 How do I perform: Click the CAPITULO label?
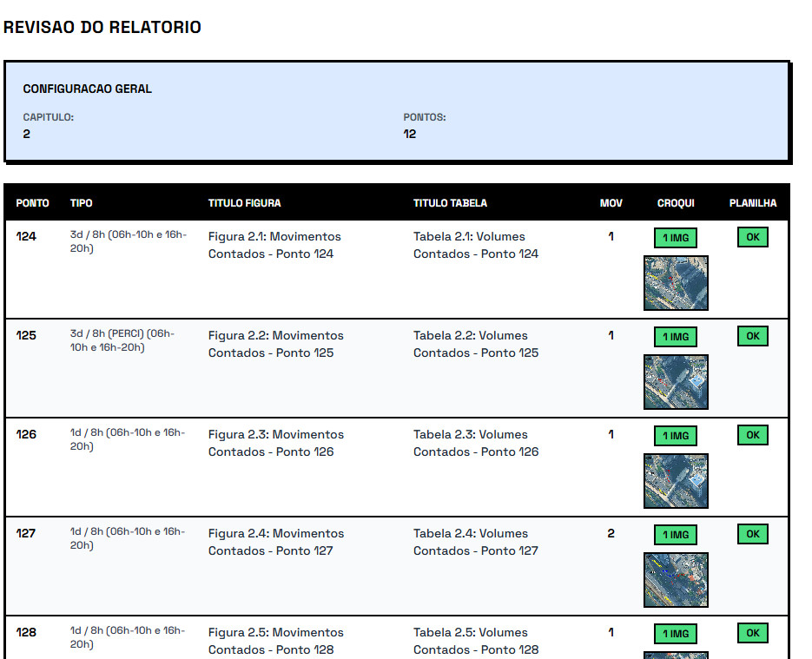tap(48, 117)
